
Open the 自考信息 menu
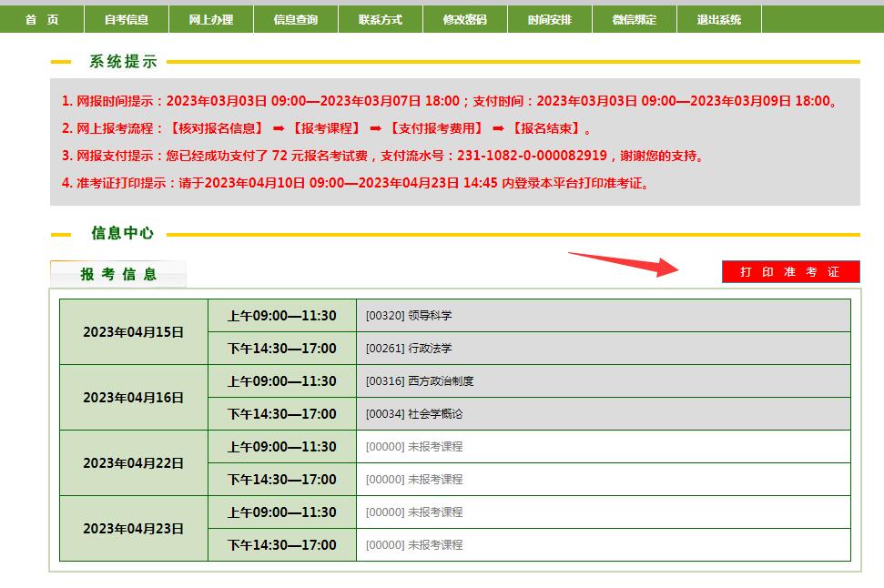point(127,19)
